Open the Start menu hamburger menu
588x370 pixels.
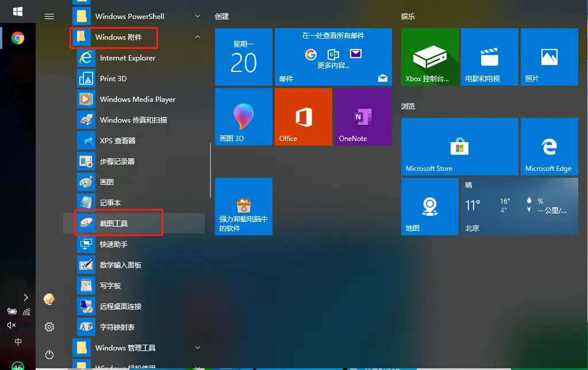[49, 16]
